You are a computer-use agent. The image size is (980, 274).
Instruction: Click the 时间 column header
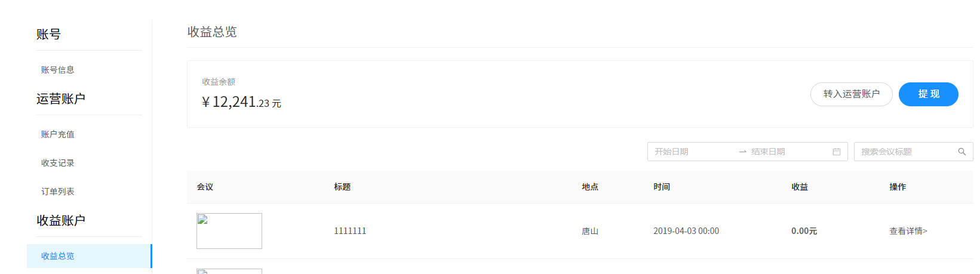point(662,187)
